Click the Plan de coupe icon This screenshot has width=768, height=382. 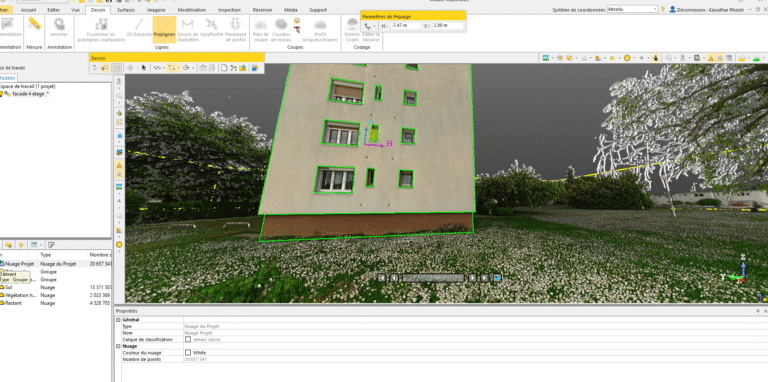pos(261,29)
